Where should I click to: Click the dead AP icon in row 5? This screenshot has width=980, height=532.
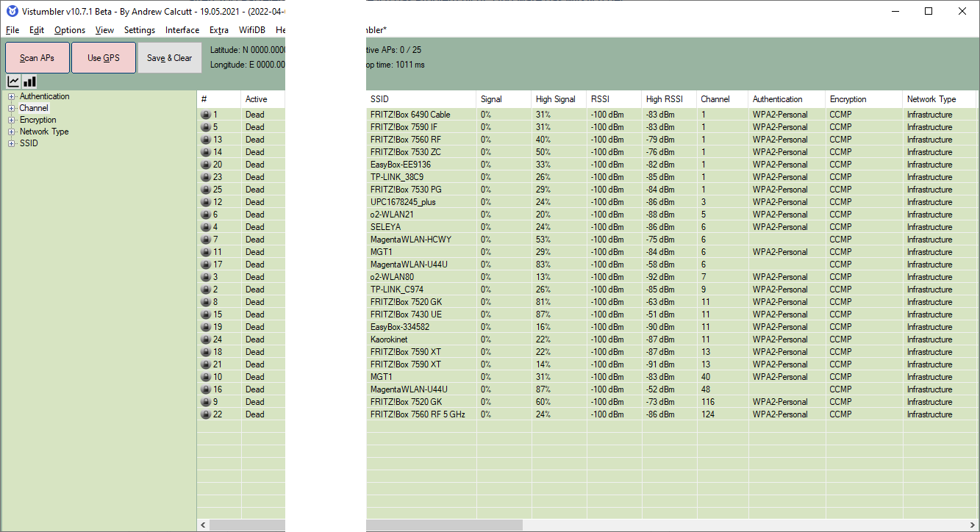(x=206, y=127)
